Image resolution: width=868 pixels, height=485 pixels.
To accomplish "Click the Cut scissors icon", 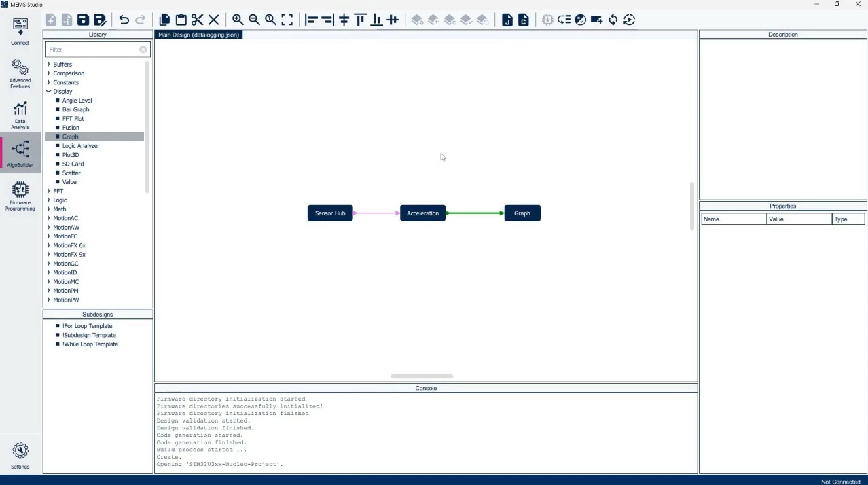I will tap(197, 20).
